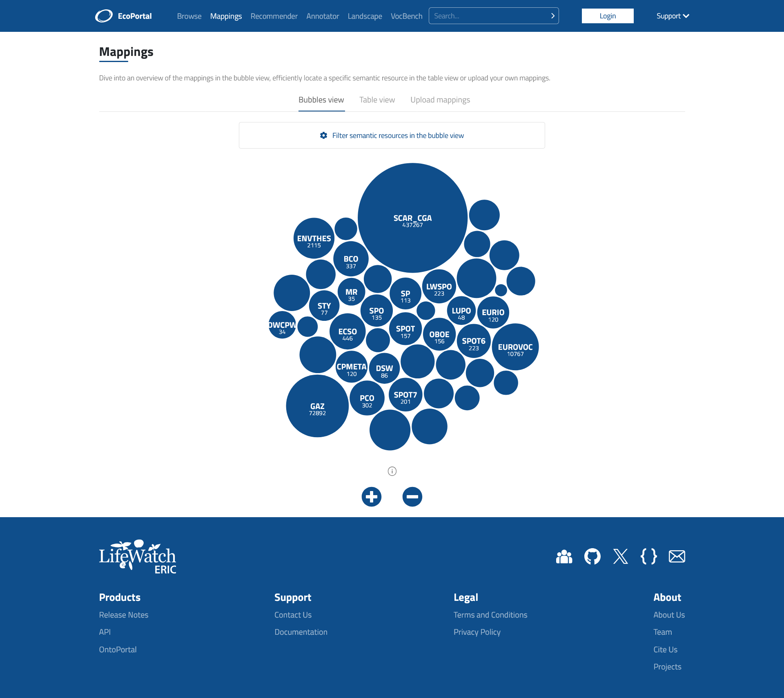This screenshot has width=784, height=698.
Task: Click the envelope email icon
Action: (x=677, y=556)
